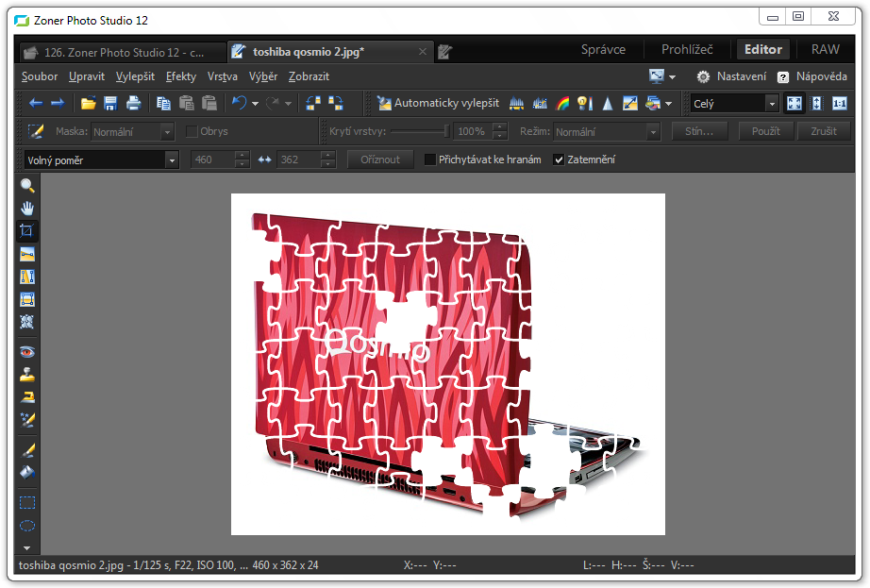Open the Vylepšit menu
The width and height of the screenshot is (870, 588).
pyautogui.click(x=135, y=76)
